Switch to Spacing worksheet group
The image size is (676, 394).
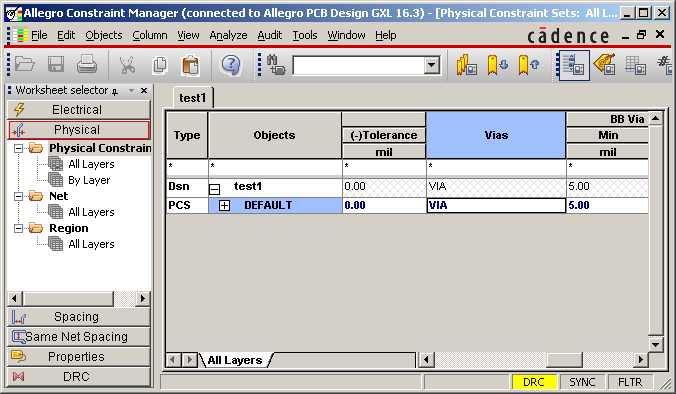point(79,317)
